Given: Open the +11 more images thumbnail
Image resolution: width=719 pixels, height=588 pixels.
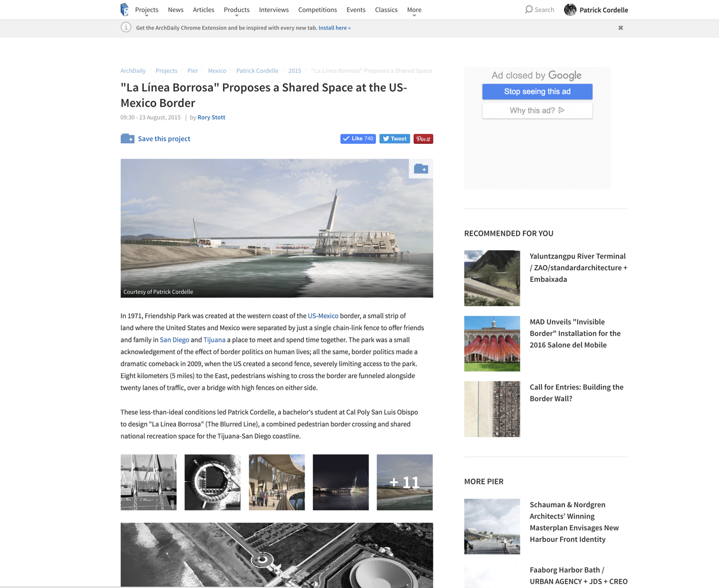Looking at the screenshot, I should [x=405, y=482].
